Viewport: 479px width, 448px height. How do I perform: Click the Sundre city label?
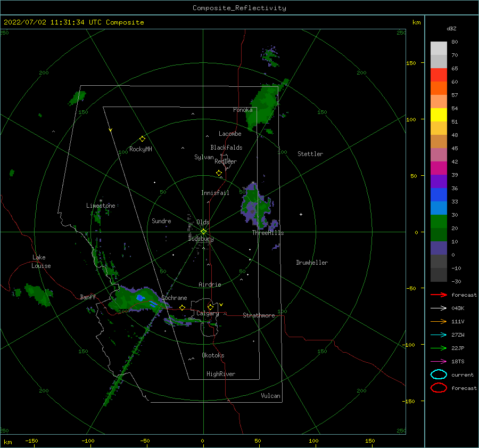(161, 221)
